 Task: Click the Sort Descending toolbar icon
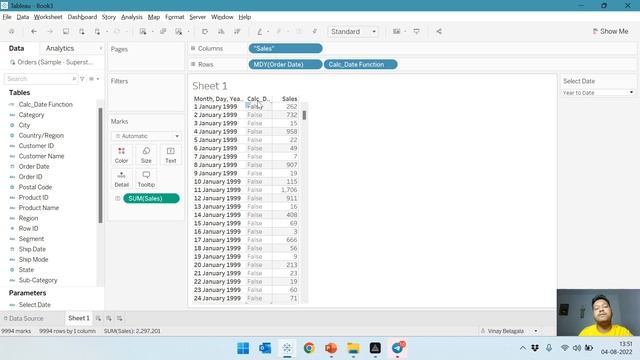(x=237, y=31)
